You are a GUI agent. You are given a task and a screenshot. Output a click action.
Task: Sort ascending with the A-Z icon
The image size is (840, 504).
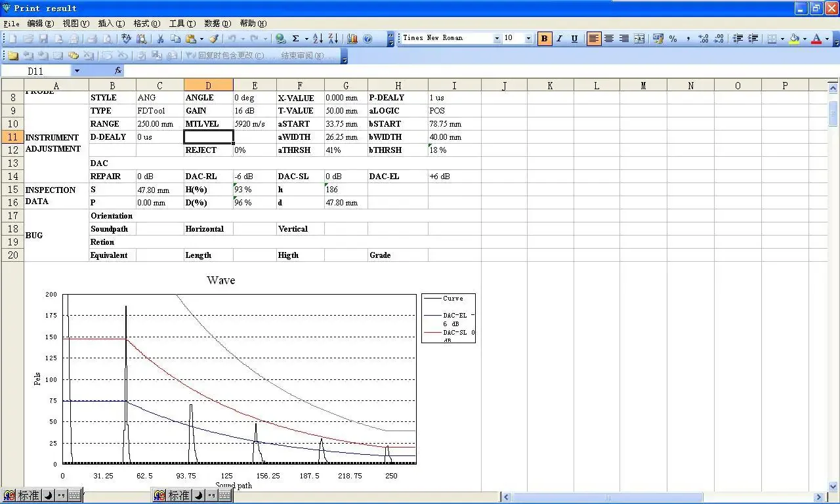[x=318, y=39]
